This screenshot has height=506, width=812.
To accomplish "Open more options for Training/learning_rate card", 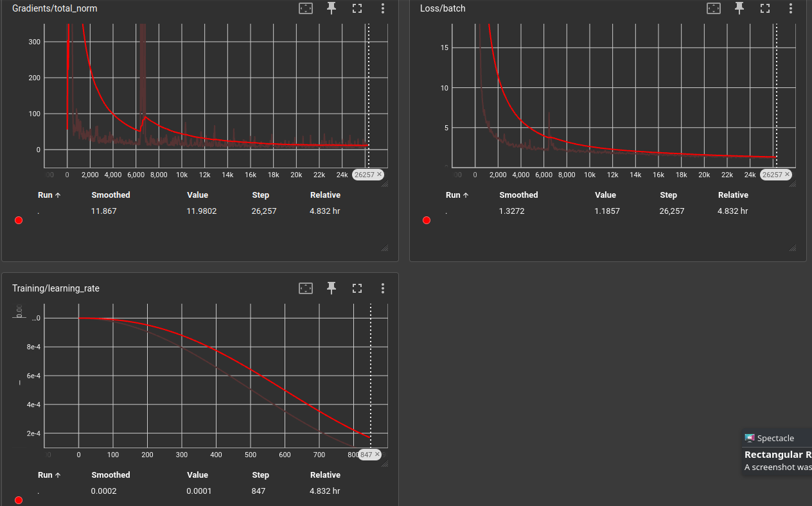I will (x=383, y=288).
